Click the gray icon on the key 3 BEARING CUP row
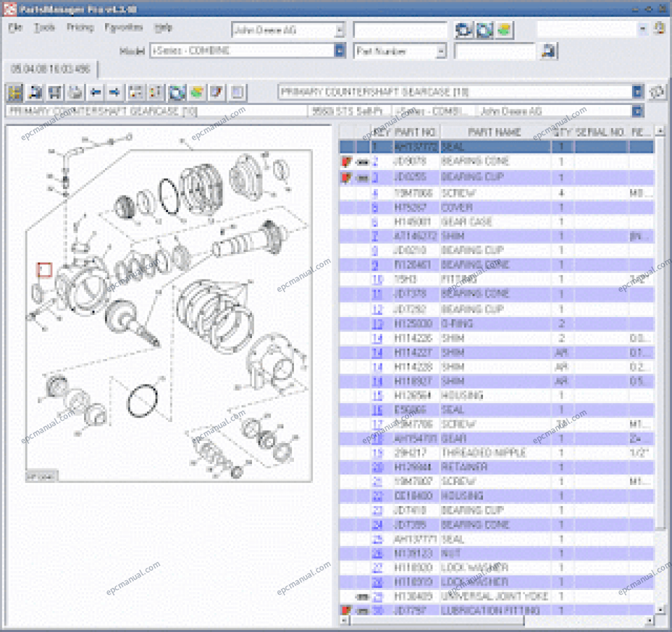672x632 pixels. tap(362, 177)
